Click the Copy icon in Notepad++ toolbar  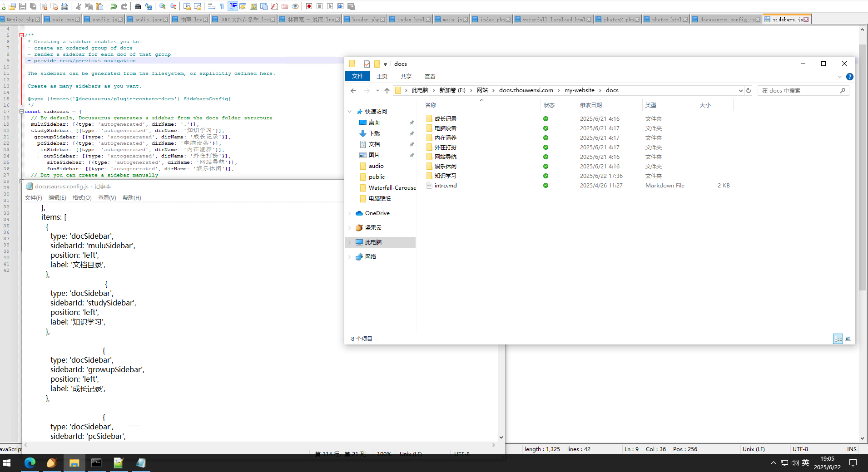coord(89,6)
